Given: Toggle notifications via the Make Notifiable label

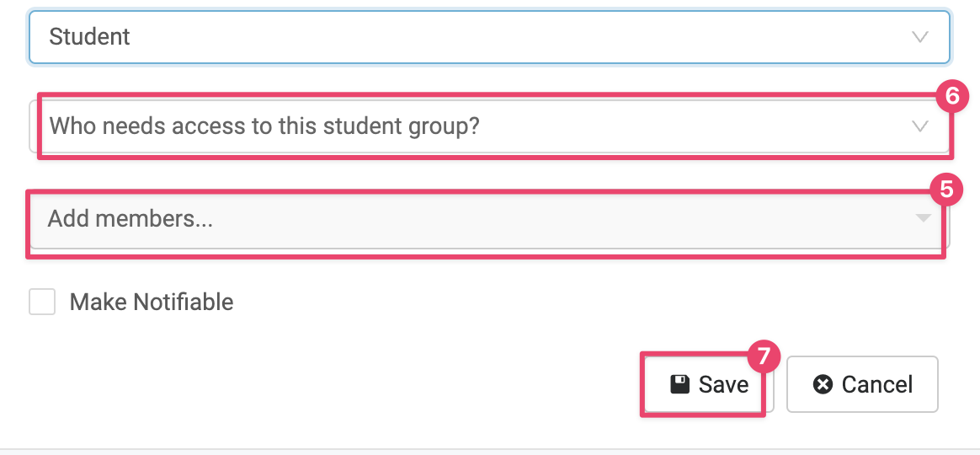Looking at the screenshot, I should click(152, 302).
